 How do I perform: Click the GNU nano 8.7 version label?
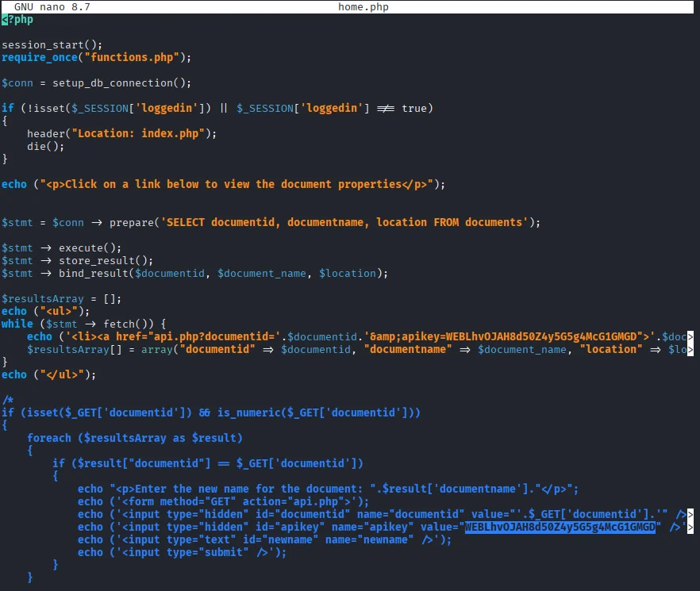tap(52, 6)
